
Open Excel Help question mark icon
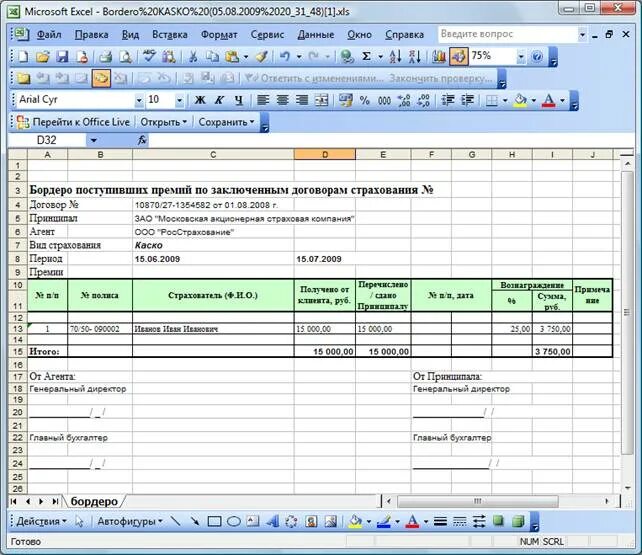point(537,56)
